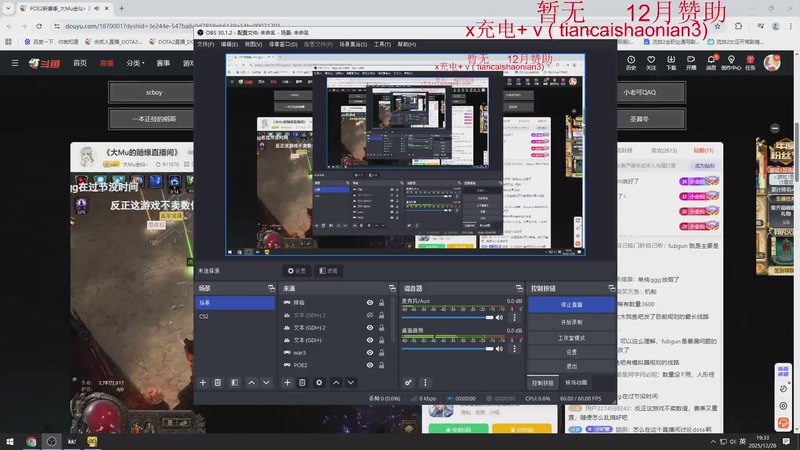Image resolution: width=800 pixels, height=450 pixels.
Task: Open scene filters icon in the Scenes panel toolbar
Action: click(234, 383)
